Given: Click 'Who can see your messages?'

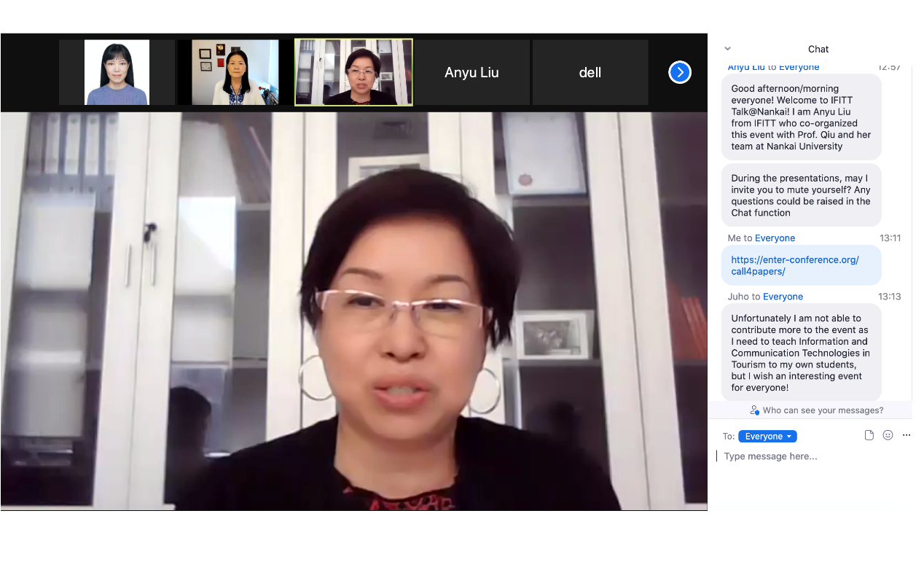Looking at the screenshot, I should coord(823,410).
